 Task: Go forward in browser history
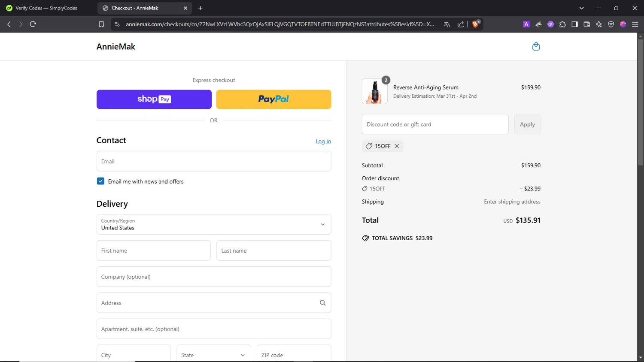[21, 24]
